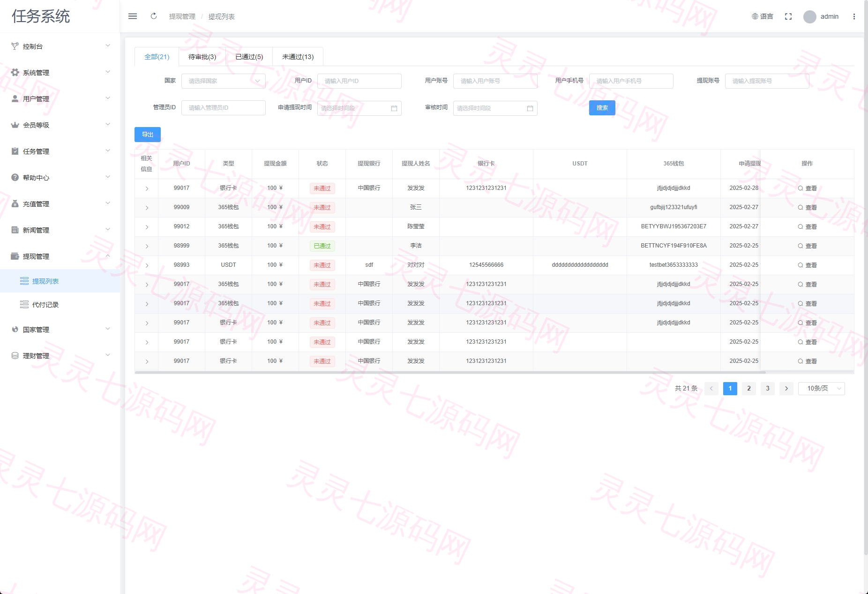Click the next page arrow
The height and width of the screenshot is (594, 868).
click(786, 388)
